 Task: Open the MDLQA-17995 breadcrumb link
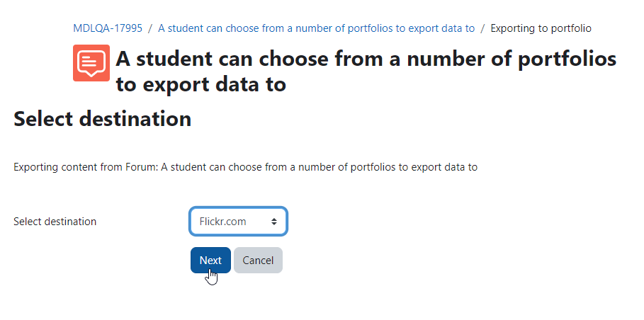point(108,28)
